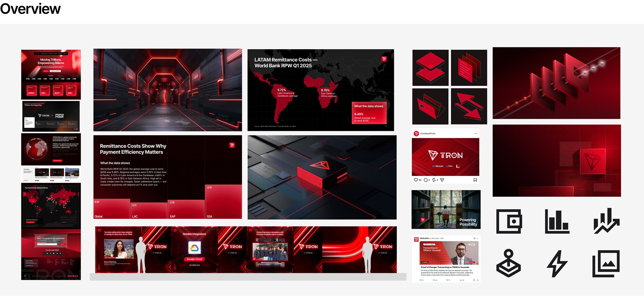Click the image gallery icon
The width and height of the screenshot is (644, 296).
tap(606, 264)
